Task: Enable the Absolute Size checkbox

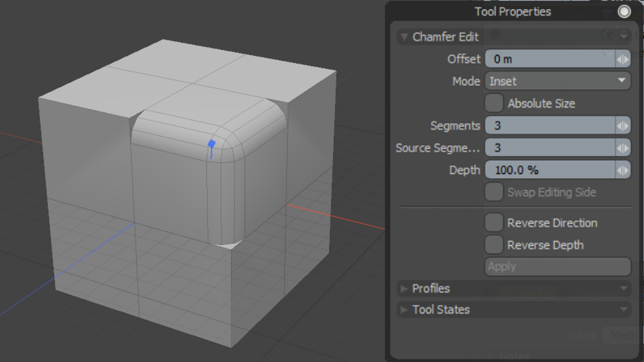Action: click(494, 103)
